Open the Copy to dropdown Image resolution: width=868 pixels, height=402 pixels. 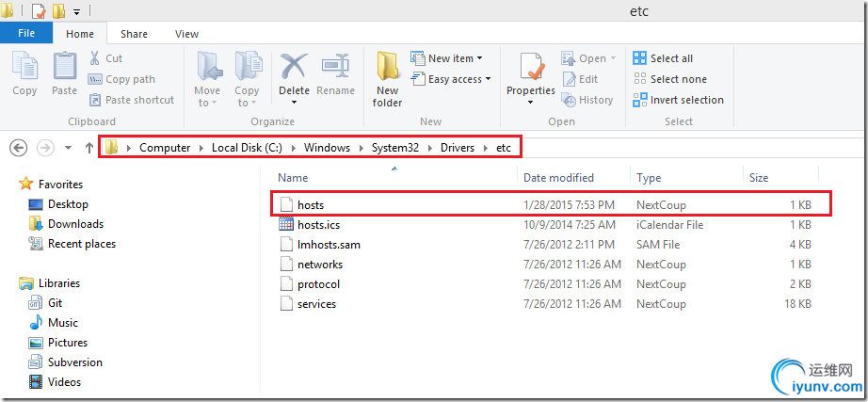coord(247,79)
